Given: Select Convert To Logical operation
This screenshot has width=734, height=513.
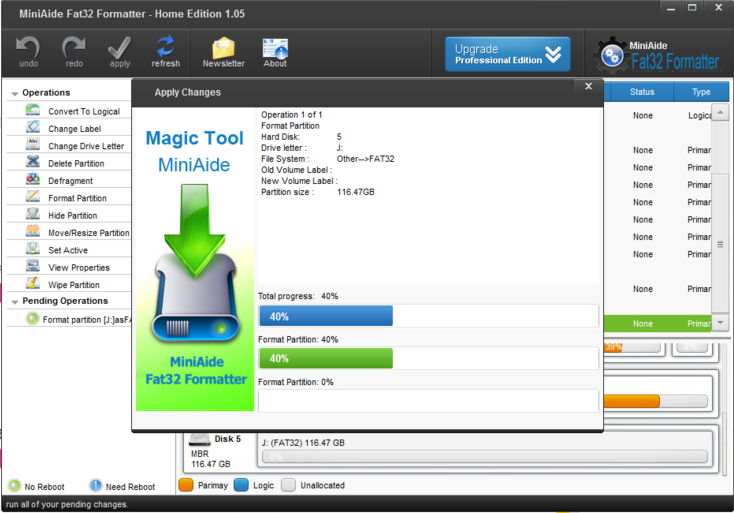Looking at the screenshot, I should pyautogui.click(x=84, y=112).
